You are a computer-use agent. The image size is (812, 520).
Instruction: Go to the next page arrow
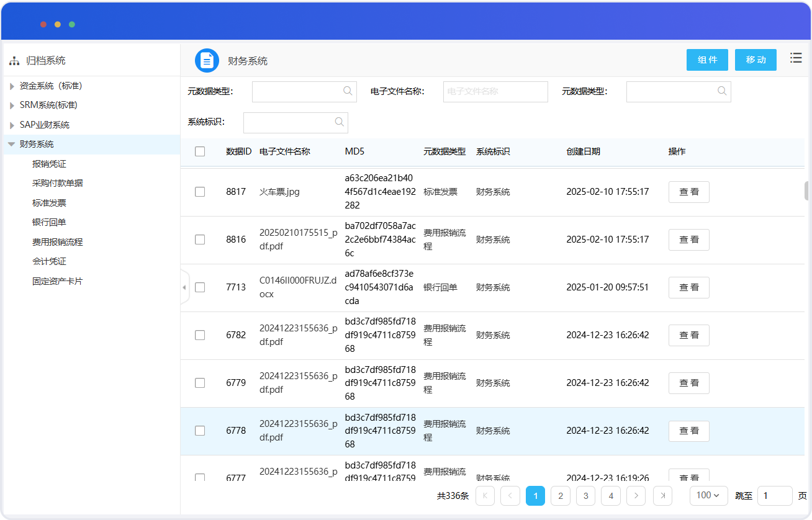point(636,495)
